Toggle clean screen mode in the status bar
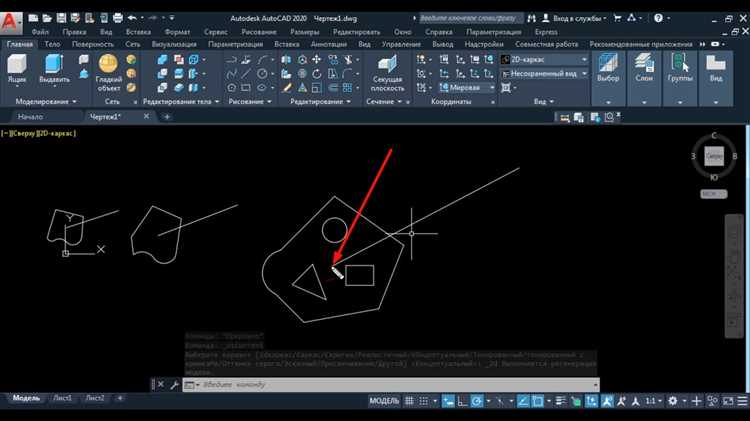Screen dimensions: 750x421 click(728, 401)
